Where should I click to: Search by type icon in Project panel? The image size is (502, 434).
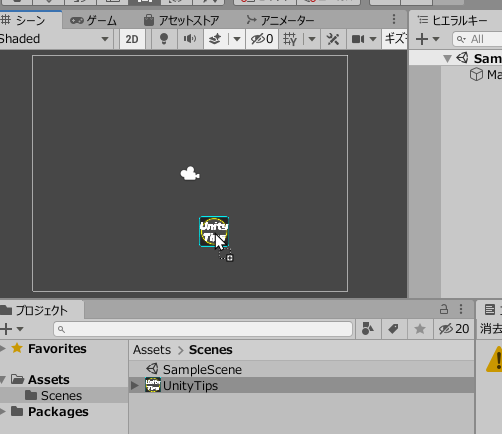click(368, 329)
